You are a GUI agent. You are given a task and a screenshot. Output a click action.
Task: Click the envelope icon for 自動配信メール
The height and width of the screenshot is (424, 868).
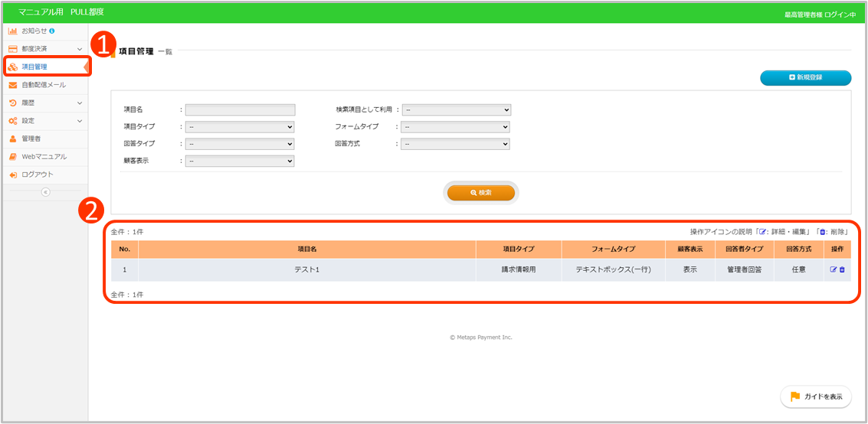tap(13, 85)
